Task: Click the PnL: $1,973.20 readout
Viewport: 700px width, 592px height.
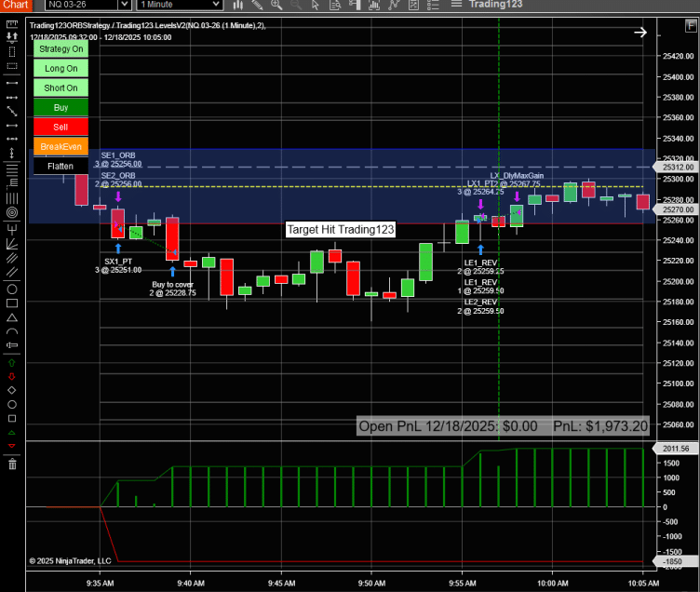Action: tap(600, 426)
